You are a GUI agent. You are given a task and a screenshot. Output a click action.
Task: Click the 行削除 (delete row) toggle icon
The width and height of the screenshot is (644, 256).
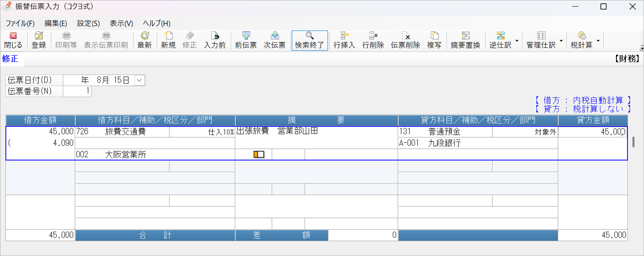[x=373, y=40]
